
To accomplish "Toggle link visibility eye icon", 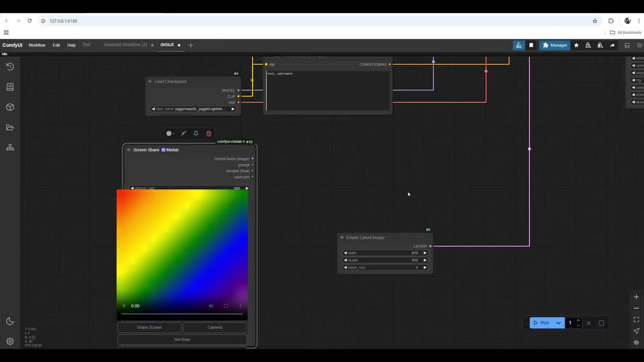I will point(636,342).
